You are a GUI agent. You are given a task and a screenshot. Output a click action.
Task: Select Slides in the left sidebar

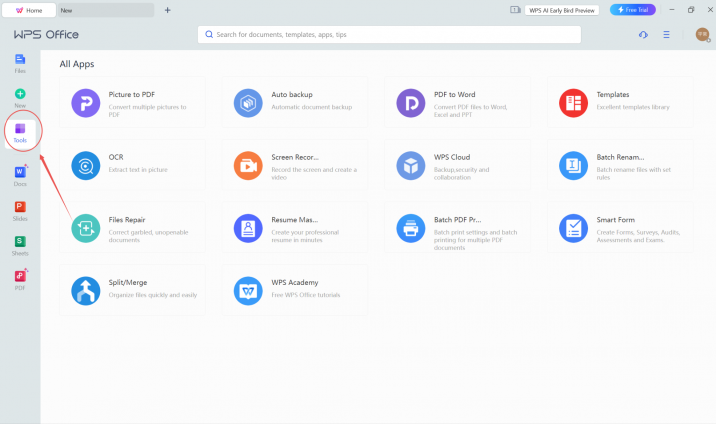tap(20, 211)
